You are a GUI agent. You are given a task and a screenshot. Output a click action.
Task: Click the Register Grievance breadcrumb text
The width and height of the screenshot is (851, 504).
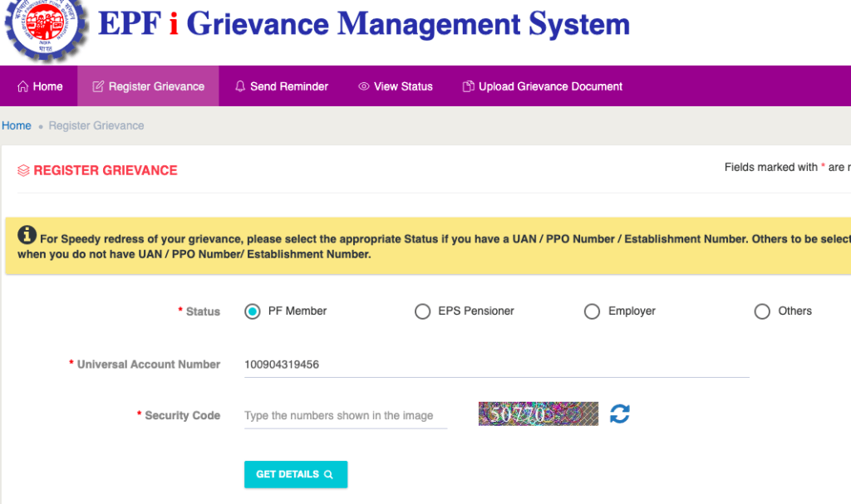pos(96,126)
